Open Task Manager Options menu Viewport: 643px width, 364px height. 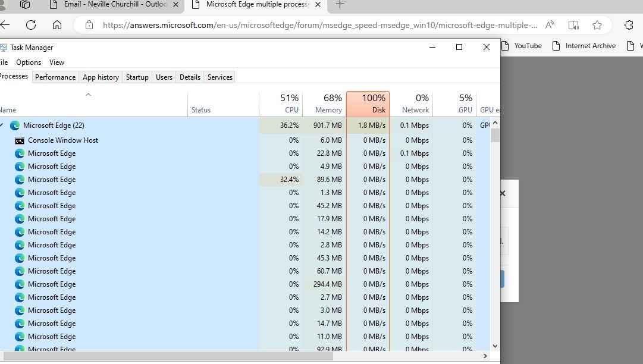(x=29, y=62)
